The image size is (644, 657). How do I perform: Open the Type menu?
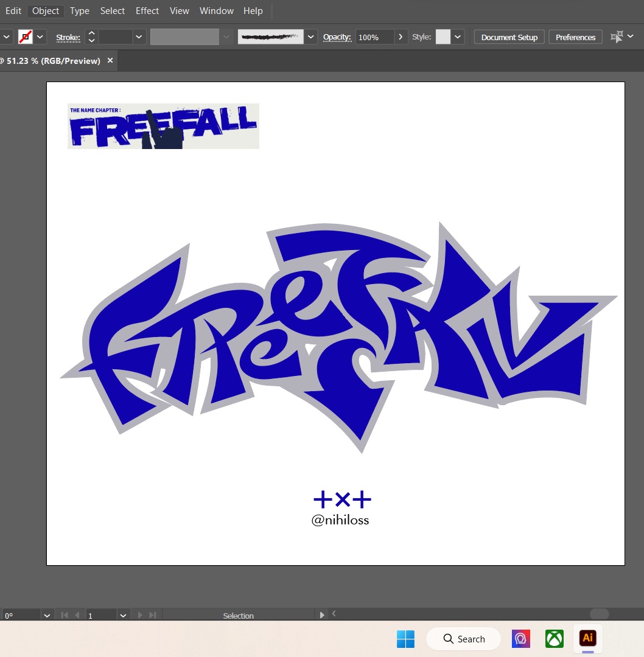coord(80,11)
